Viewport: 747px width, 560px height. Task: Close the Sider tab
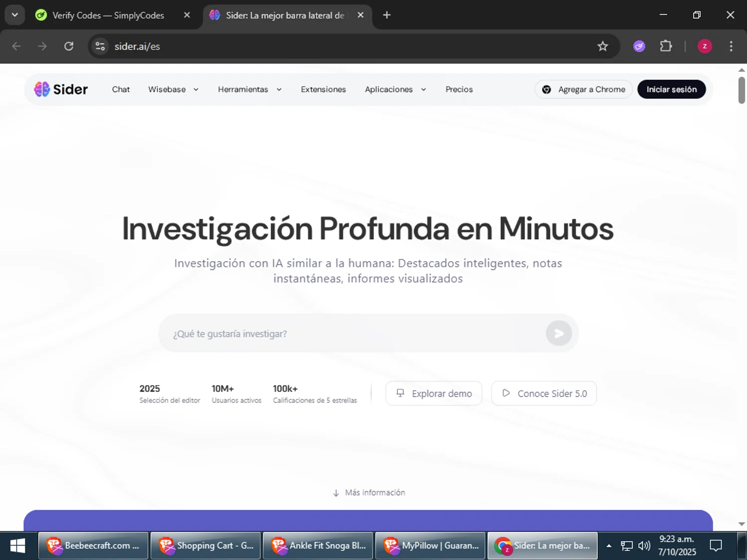pyautogui.click(x=361, y=15)
